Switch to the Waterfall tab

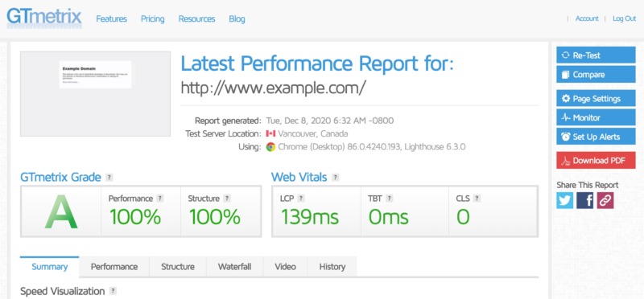coord(234,267)
